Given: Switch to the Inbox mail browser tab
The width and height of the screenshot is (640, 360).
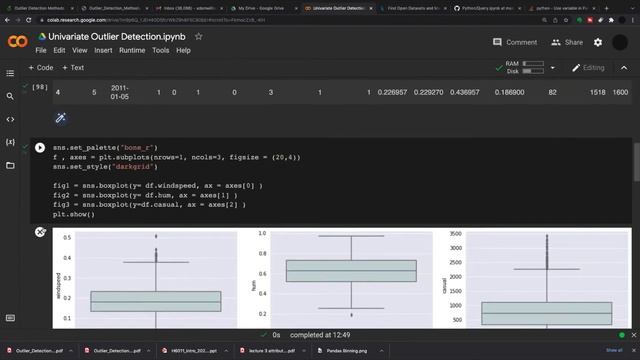Looking at the screenshot, I should coord(190,8).
